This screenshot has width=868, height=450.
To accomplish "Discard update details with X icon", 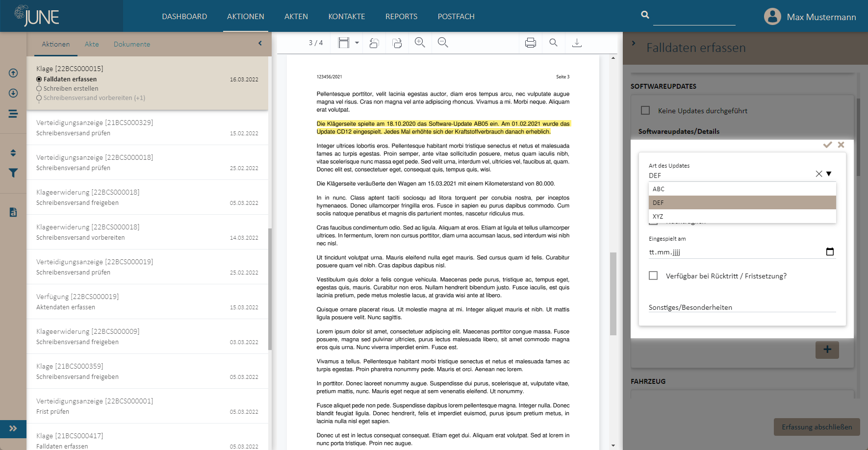I will 841,145.
